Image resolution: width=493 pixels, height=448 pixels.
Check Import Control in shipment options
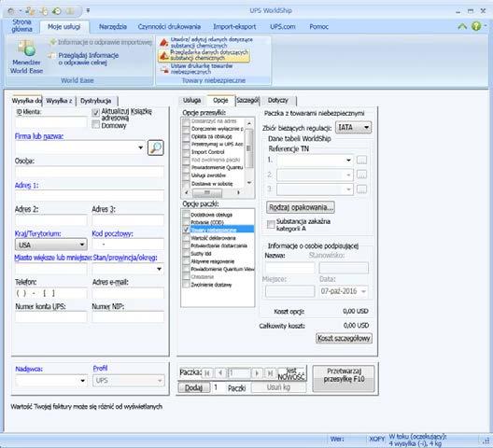[186, 152]
